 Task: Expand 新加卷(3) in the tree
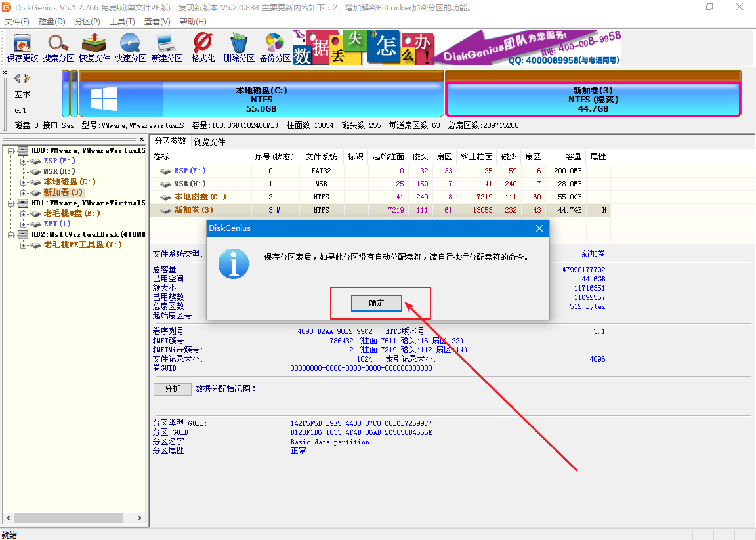pos(23,193)
